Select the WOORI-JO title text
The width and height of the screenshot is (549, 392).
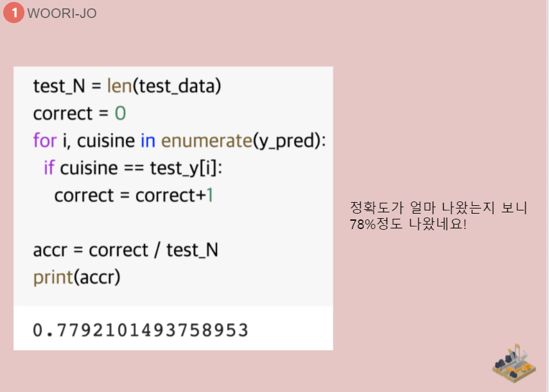click(x=62, y=13)
